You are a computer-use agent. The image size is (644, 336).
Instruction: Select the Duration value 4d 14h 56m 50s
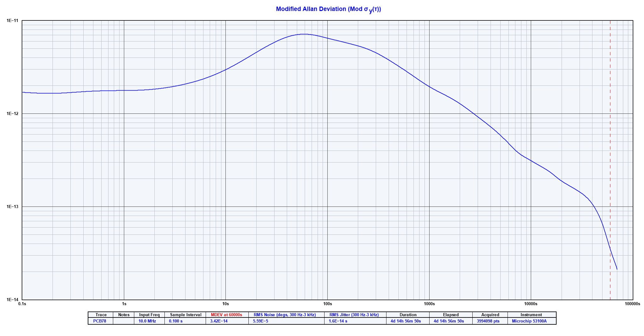408,322
